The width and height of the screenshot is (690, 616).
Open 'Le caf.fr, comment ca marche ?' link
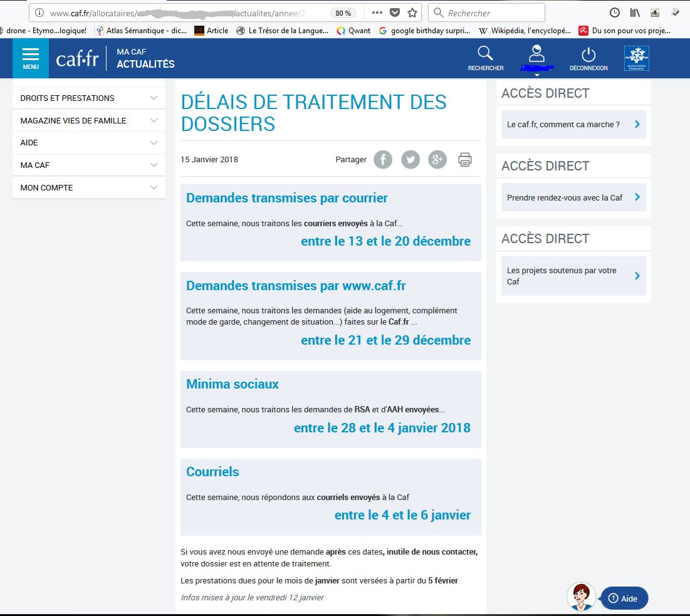(x=573, y=125)
